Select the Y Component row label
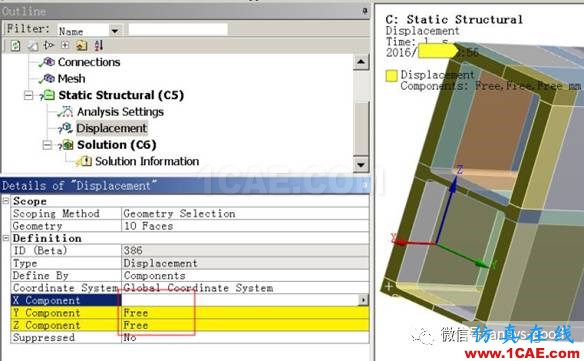The image size is (584, 361). [46, 313]
